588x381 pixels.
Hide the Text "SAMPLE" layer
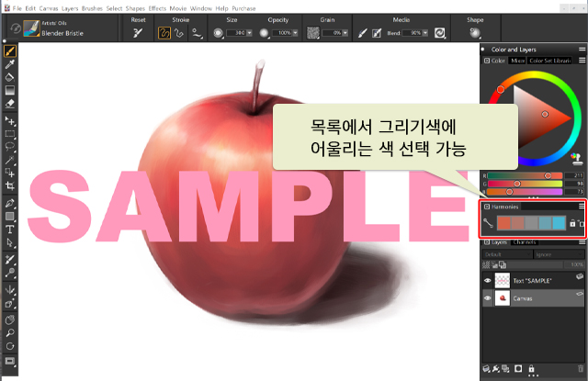click(487, 279)
